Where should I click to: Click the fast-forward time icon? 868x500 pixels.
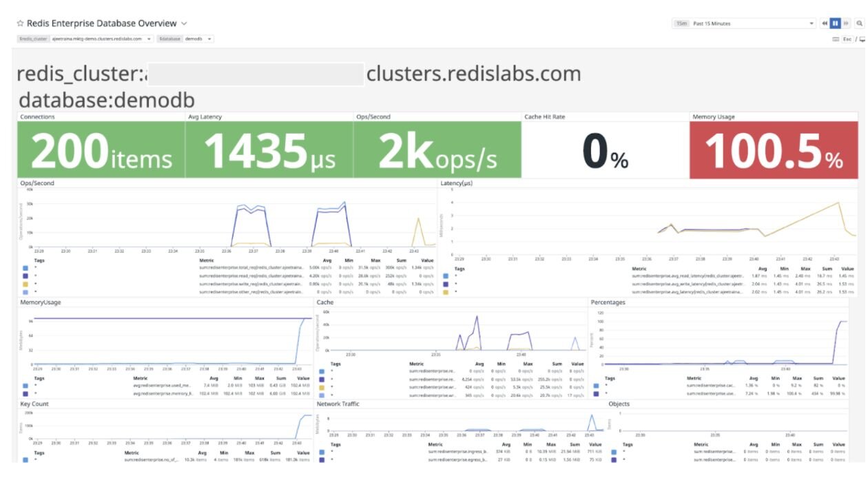[847, 23]
